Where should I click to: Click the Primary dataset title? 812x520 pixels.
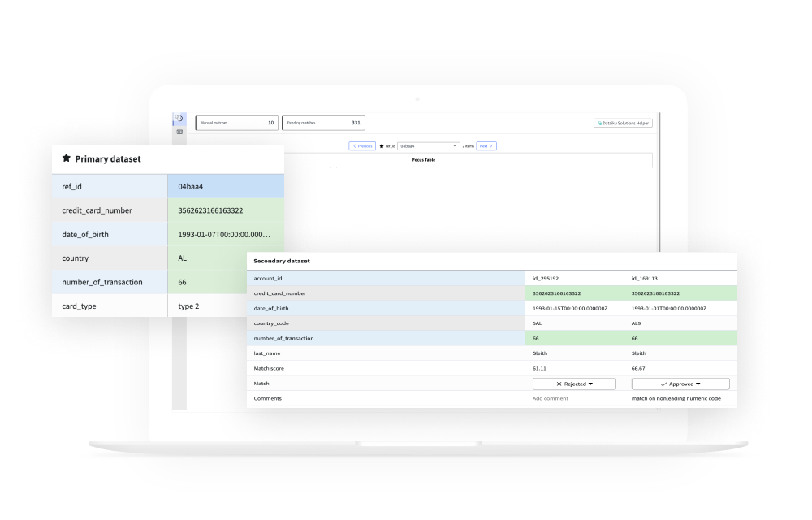(108, 159)
